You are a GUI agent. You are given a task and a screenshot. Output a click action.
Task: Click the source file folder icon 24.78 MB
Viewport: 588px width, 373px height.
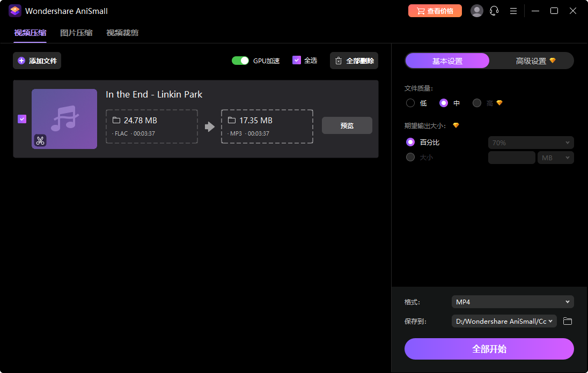[116, 120]
